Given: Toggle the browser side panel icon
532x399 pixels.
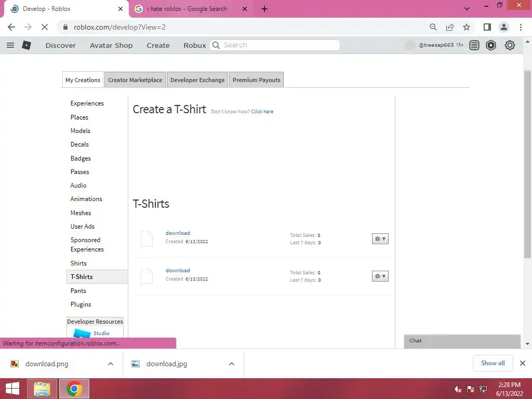Looking at the screenshot, I should pos(487,27).
